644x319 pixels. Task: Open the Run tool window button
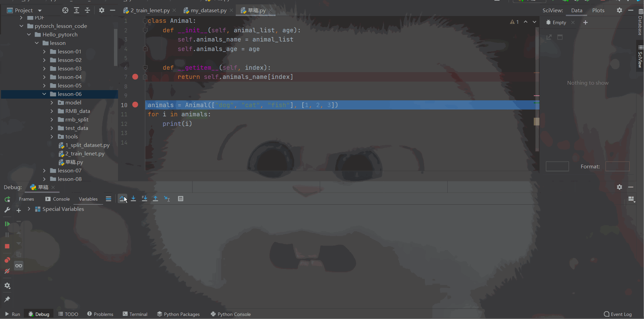(x=13, y=314)
